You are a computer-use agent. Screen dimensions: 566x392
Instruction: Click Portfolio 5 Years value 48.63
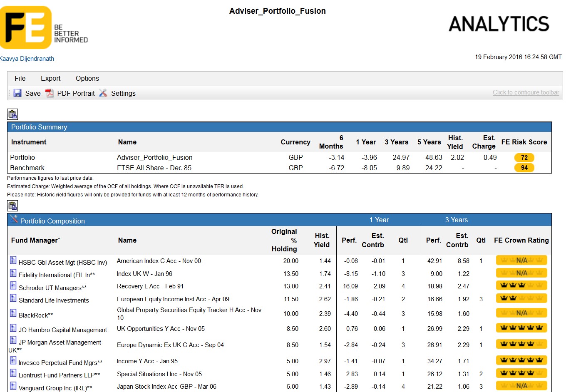point(434,157)
